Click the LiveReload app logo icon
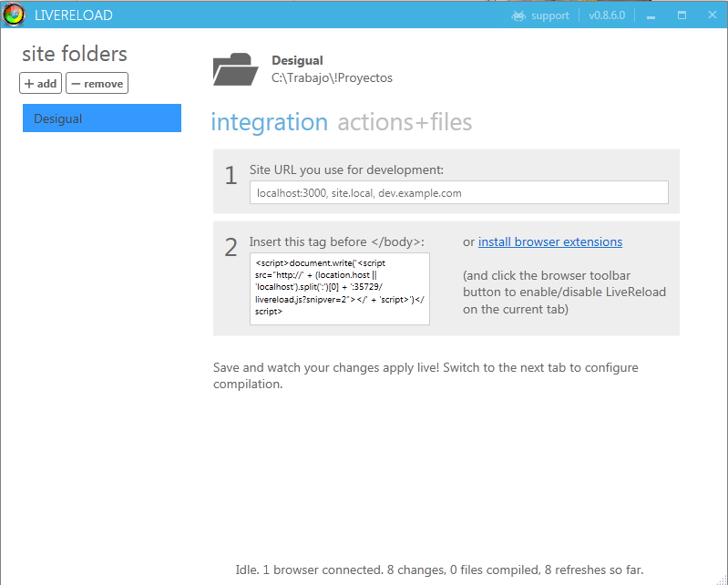 13,15
